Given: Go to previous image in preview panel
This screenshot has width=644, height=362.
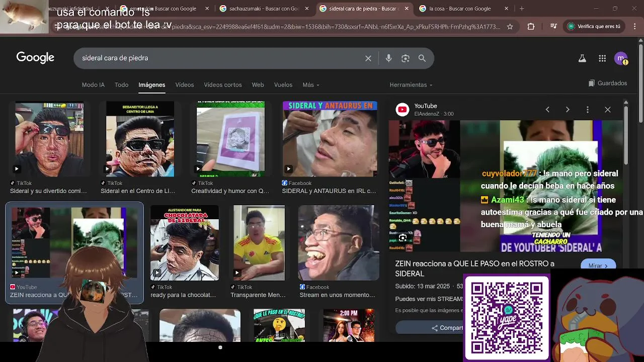Looking at the screenshot, I should coord(547,110).
